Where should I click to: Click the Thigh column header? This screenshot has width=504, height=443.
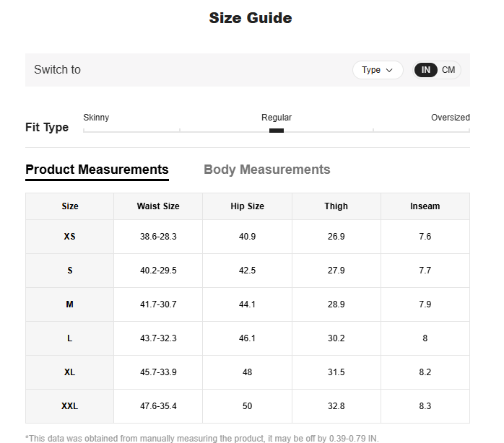pyautogui.click(x=336, y=206)
